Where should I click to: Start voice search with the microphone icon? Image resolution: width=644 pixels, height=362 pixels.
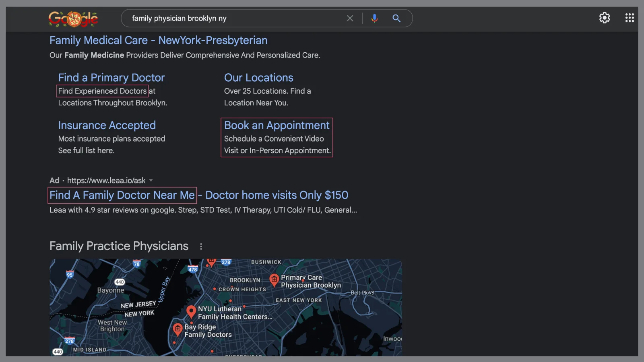coord(374,19)
